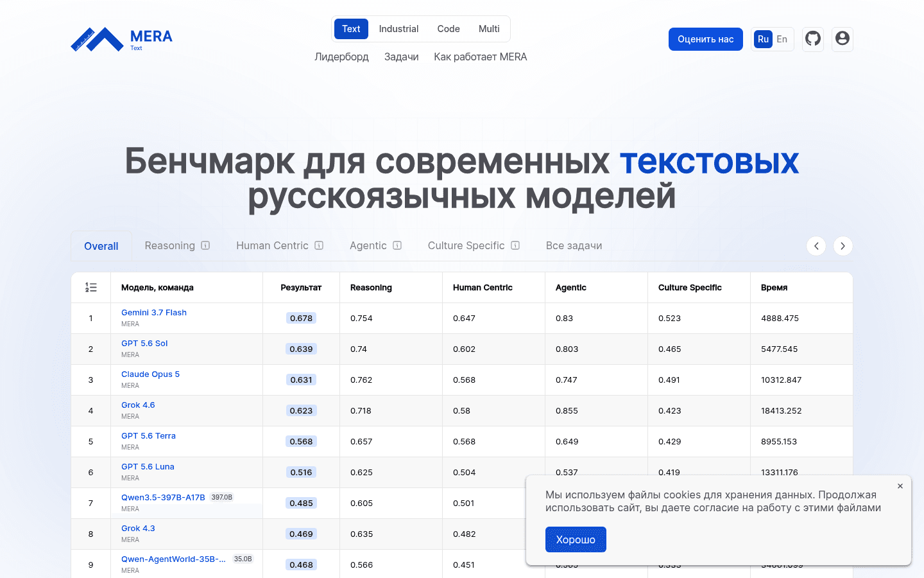Click the 0.639 result score badge
Screen dimensions: 924x578
[x=301, y=349]
